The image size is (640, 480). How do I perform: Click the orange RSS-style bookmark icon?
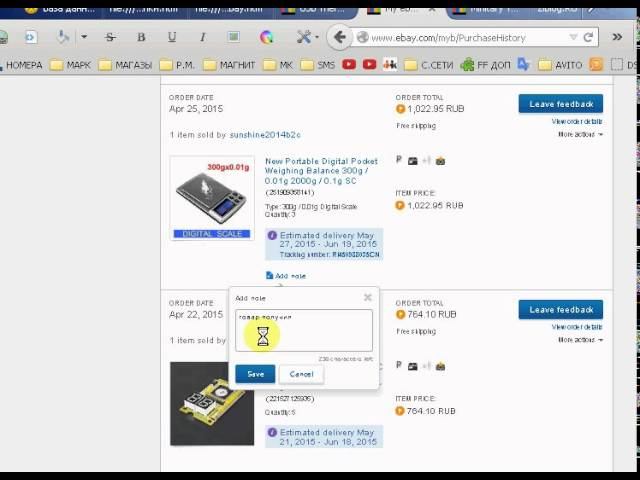596,64
